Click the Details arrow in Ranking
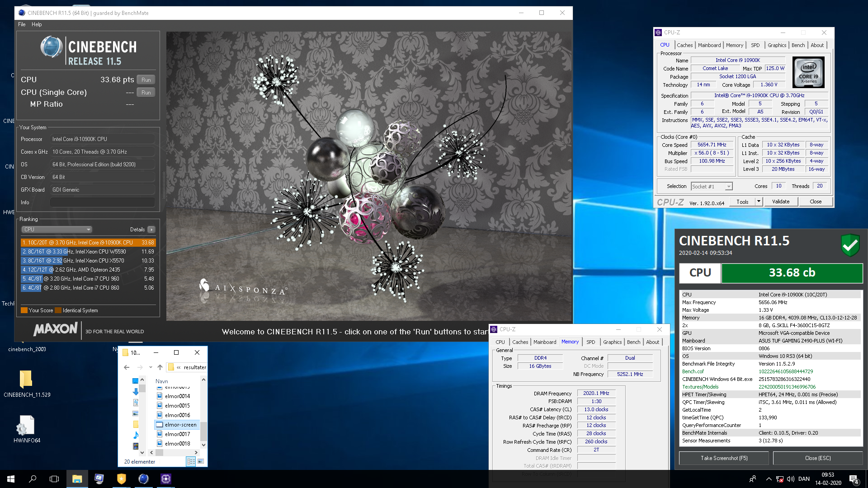This screenshot has height=488, width=868. (x=151, y=230)
